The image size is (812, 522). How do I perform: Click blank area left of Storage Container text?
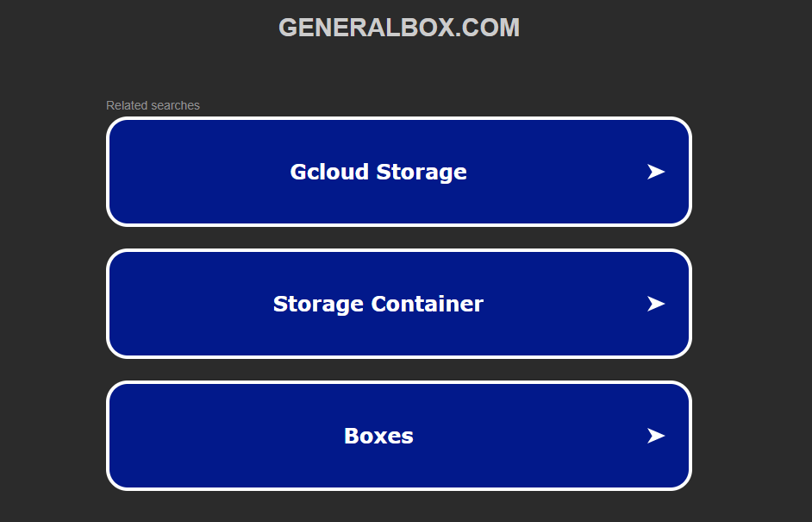click(190, 304)
